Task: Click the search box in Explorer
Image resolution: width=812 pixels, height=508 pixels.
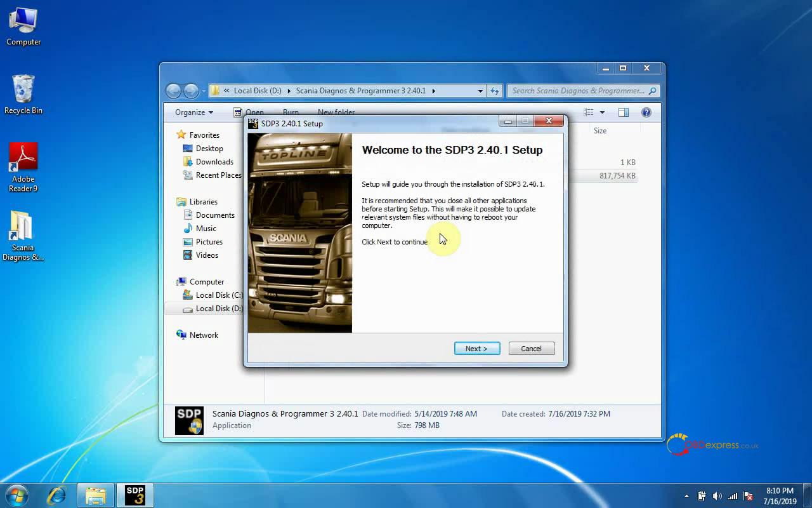Action: pyautogui.click(x=577, y=91)
